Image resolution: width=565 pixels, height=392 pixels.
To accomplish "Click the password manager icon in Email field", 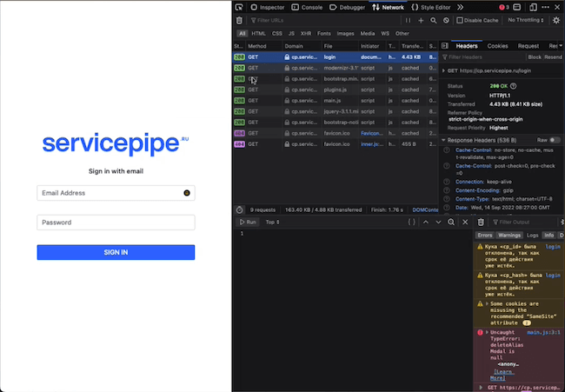I will click(x=187, y=193).
